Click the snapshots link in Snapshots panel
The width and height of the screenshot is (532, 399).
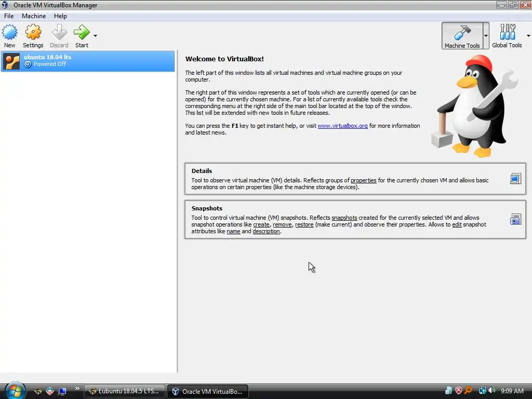click(x=344, y=218)
